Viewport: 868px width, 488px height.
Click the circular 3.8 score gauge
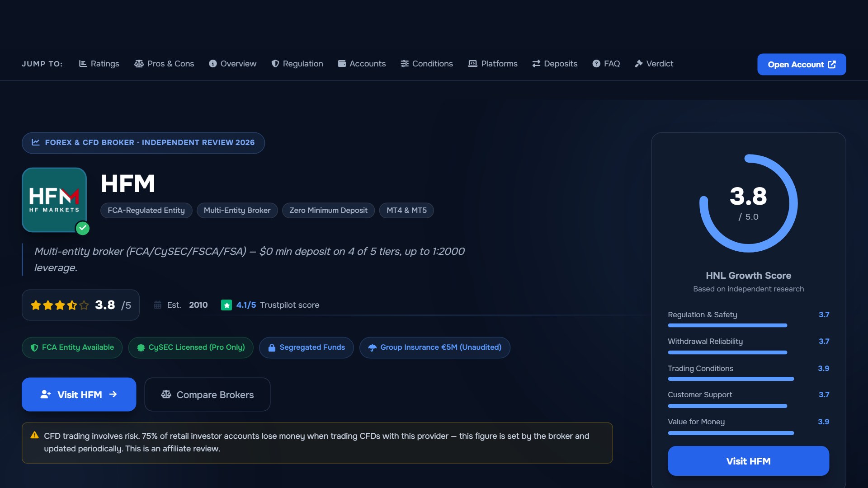(x=749, y=203)
